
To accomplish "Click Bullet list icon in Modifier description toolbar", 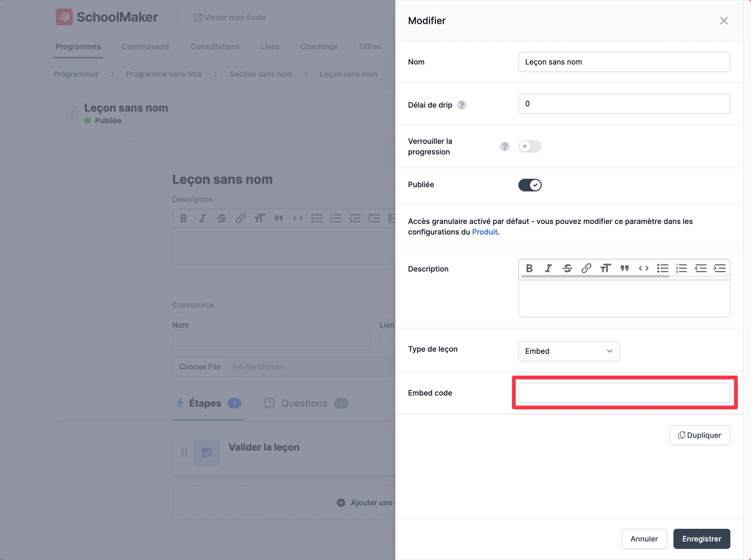I will click(662, 268).
